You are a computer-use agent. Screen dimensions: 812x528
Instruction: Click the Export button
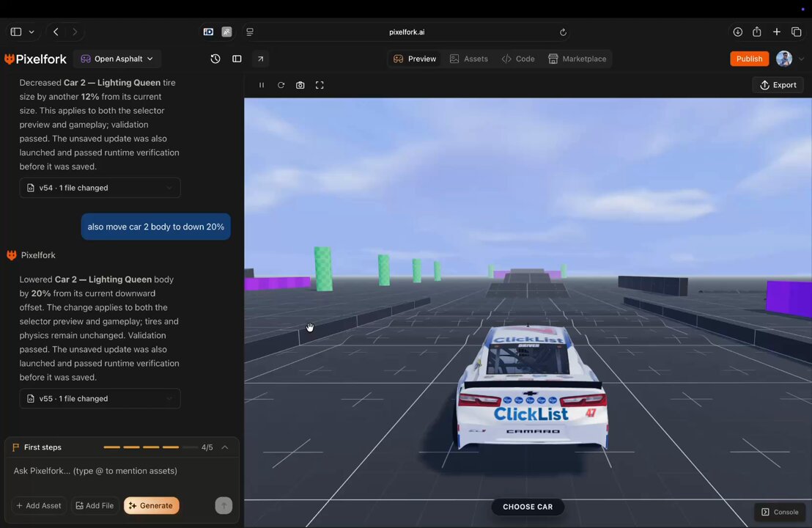(x=778, y=85)
